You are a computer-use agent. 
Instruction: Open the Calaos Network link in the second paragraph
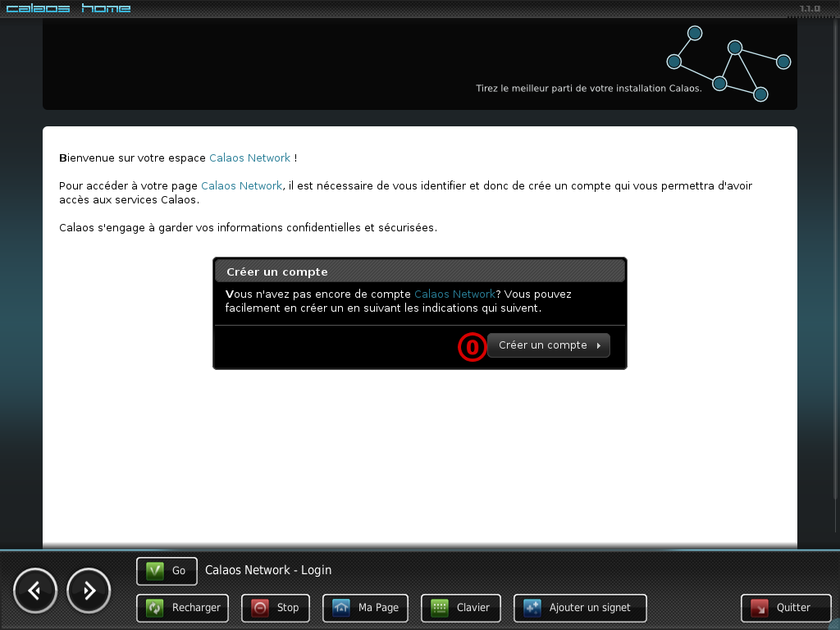242,186
